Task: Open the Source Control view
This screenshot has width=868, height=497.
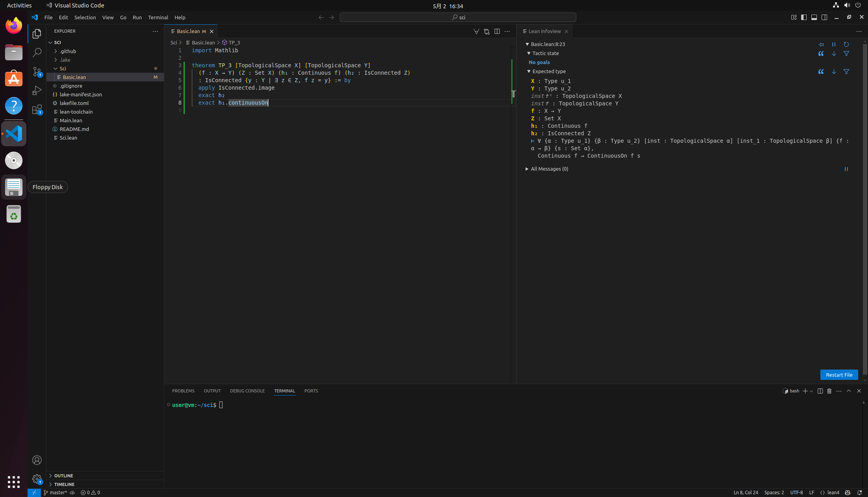Action: click(37, 71)
